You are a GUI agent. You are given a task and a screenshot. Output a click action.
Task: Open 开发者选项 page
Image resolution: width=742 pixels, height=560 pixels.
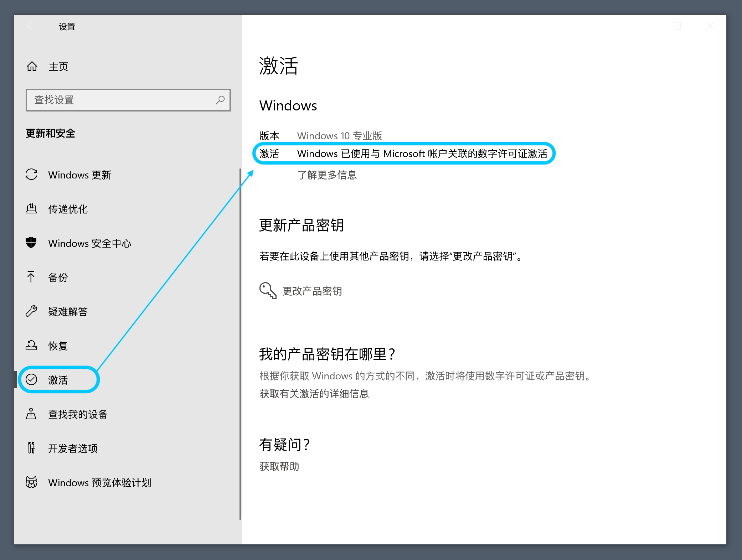[x=73, y=448]
